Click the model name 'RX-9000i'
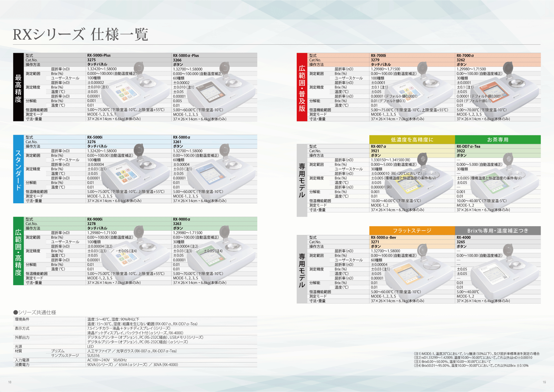Image resolution: width=554 pixels, height=392 pixels. click(95, 219)
